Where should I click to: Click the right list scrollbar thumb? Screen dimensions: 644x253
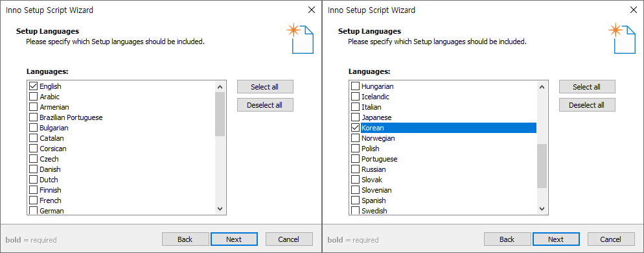tap(542, 166)
